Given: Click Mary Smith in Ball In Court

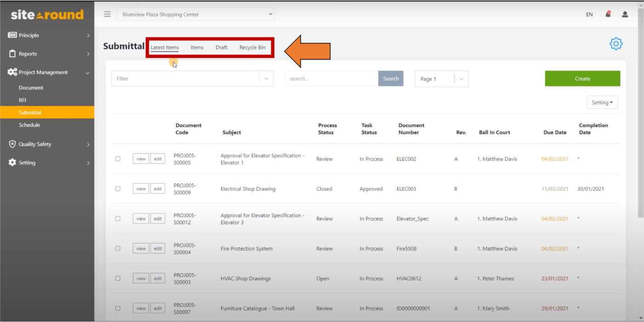Looking at the screenshot, I should point(494,309).
